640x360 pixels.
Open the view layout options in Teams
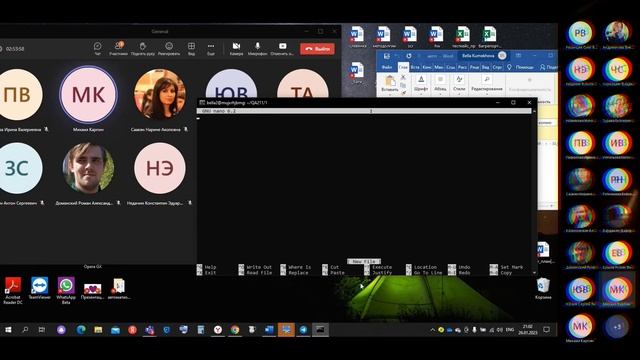191,48
